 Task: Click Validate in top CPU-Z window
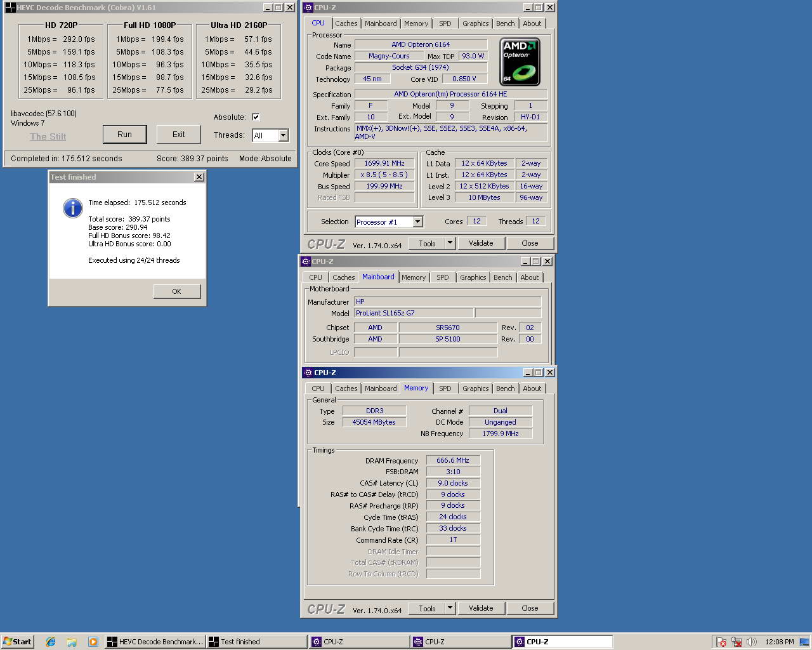pyautogui.click(x=481, y=243)
